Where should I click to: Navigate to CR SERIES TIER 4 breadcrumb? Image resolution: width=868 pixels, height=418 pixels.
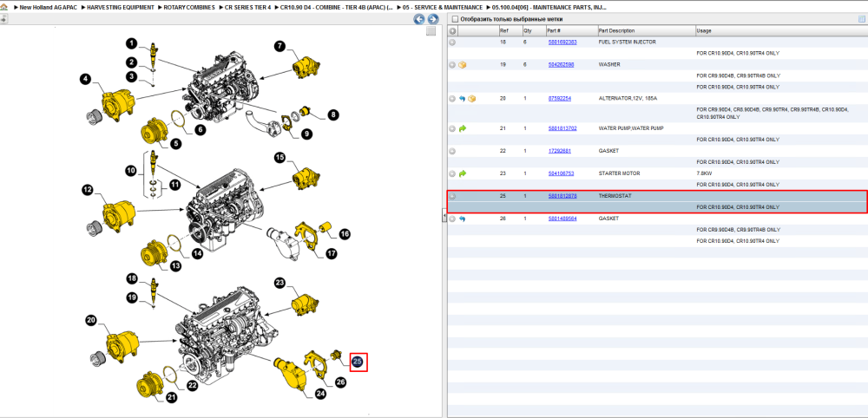pyautogui.click(x=248, y=8)
